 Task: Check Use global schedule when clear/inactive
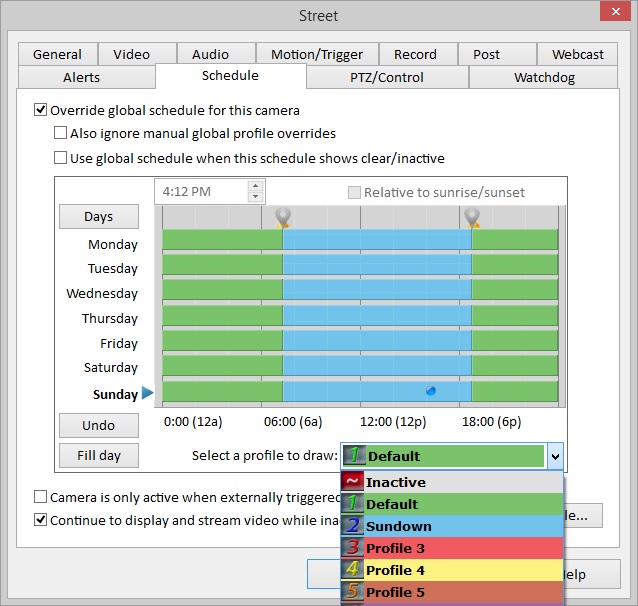point(60,158)
